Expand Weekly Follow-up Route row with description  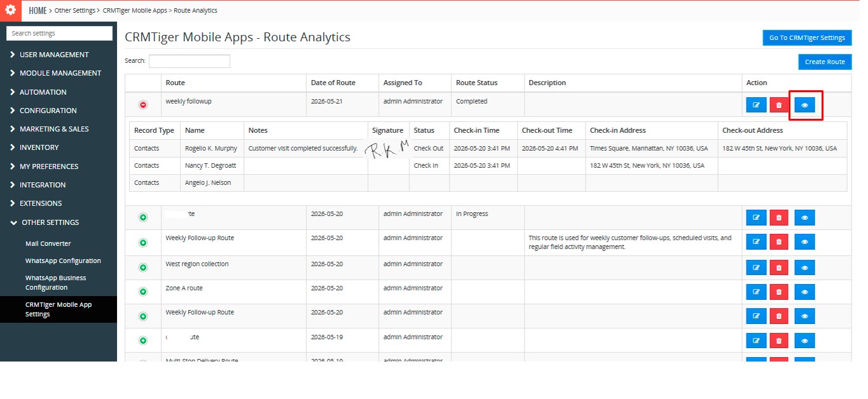tap(143, 243)
